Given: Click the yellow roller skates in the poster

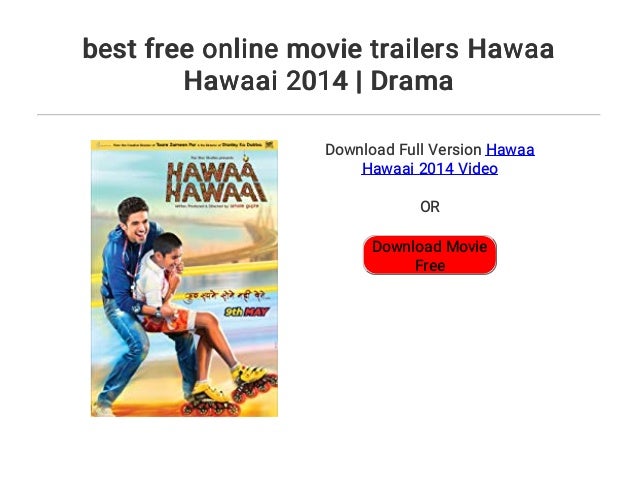Looking at the screenshot, I should tap(230, 391).
